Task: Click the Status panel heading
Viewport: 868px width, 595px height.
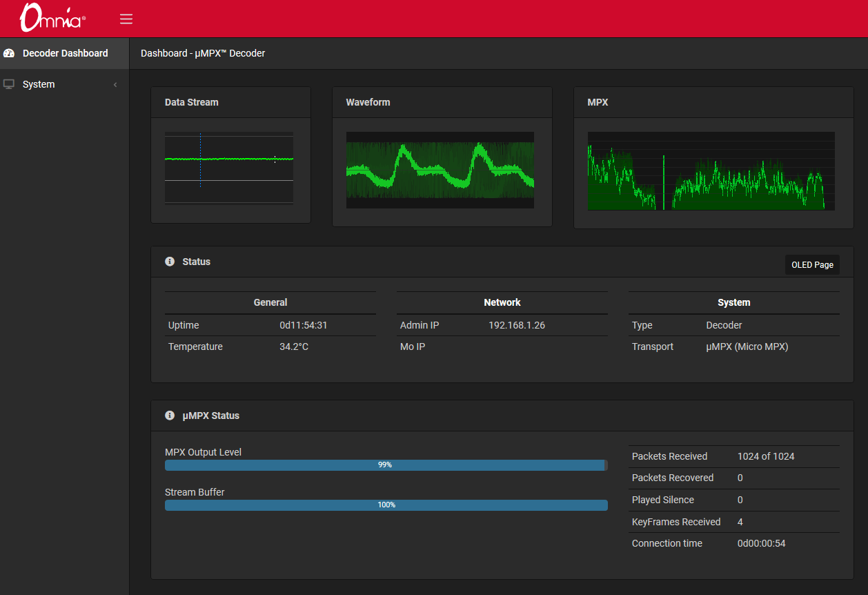Action: 197,262
